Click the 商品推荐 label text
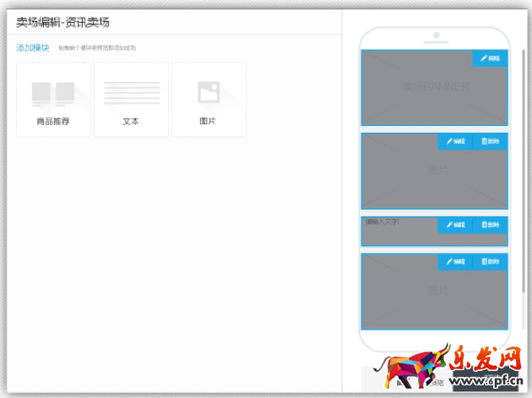The width and height of the screenshot is (532, 398). pos(52,122)
